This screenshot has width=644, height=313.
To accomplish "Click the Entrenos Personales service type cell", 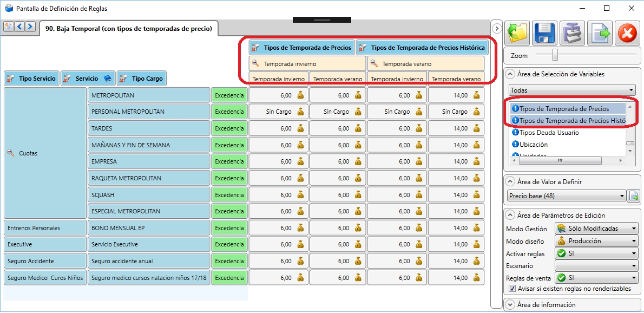I will click(45, 228).
